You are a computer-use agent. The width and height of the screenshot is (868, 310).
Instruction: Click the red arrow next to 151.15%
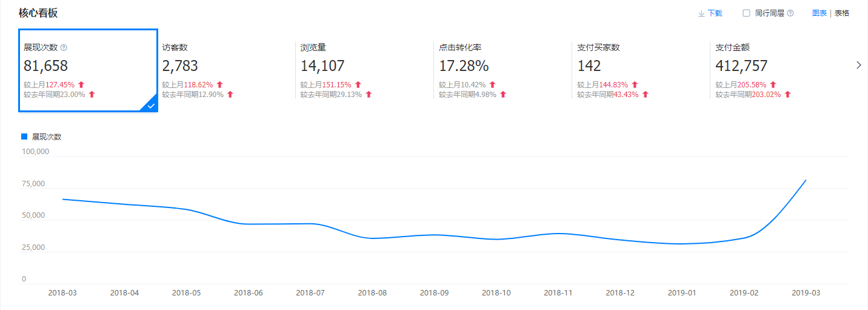click(358, 85)
